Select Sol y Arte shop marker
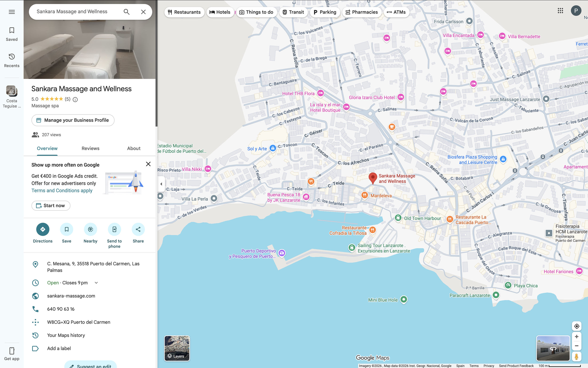The width and height of the screenshot is (588, 368). click(273, 148)
